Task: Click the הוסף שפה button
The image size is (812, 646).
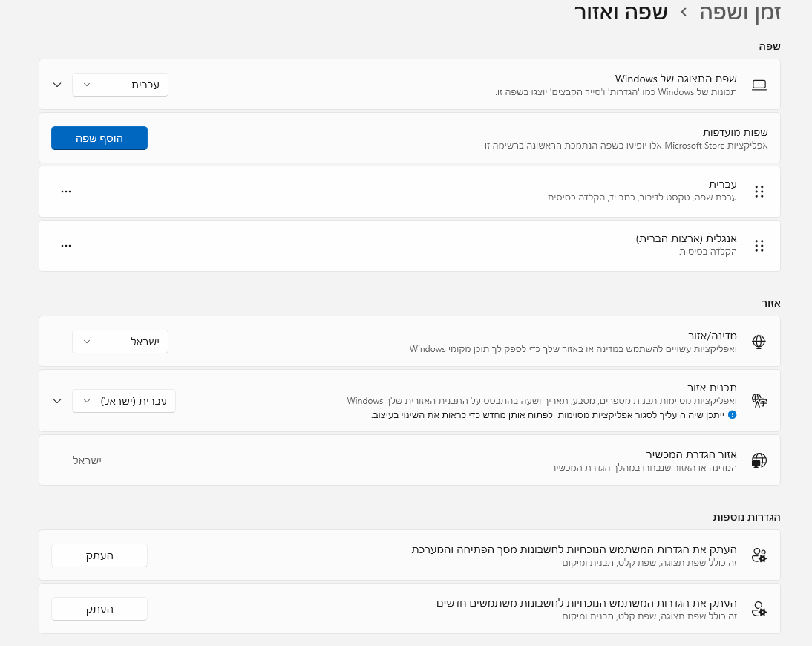Action: 99,138
